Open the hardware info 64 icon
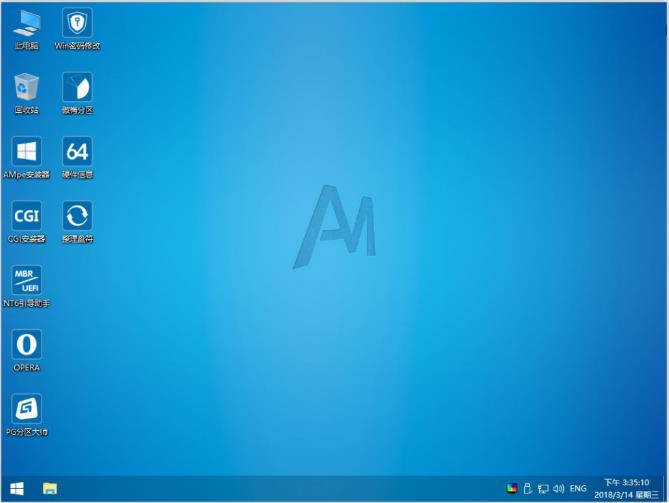The image size is (669, 503). pyautogui.click(x=77, y=158)
